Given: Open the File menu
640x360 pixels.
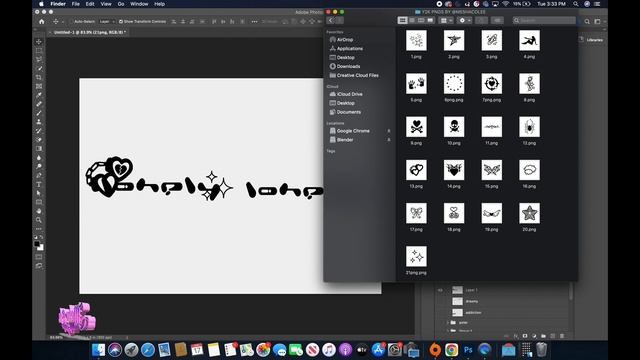Looking at the screenshot, I should [x=76, y=4].
